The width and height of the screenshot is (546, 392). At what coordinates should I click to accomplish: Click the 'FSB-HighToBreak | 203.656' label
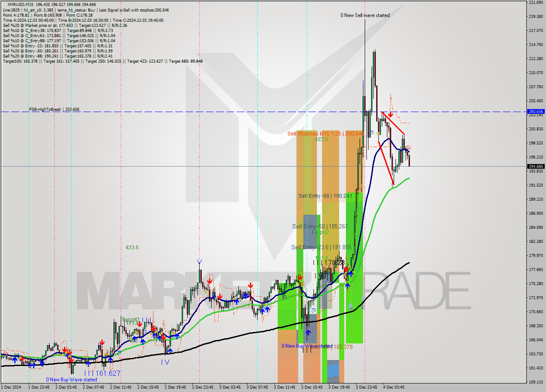pos(54,110)
